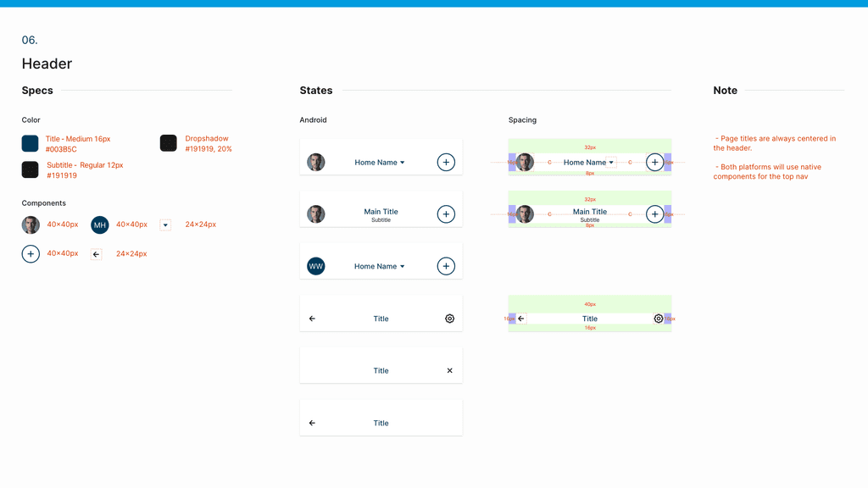Click the back arrow in the Android header with gear icon

pos(312,319)
